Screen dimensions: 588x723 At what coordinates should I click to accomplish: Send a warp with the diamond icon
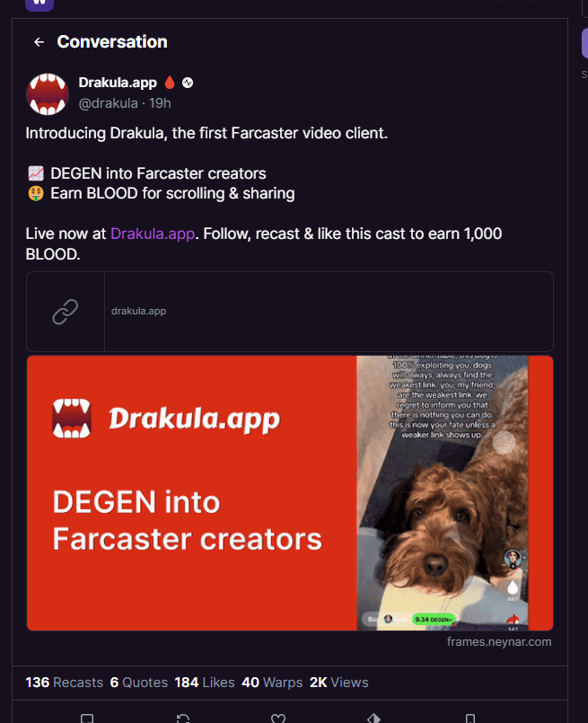(x=373, y=719)
